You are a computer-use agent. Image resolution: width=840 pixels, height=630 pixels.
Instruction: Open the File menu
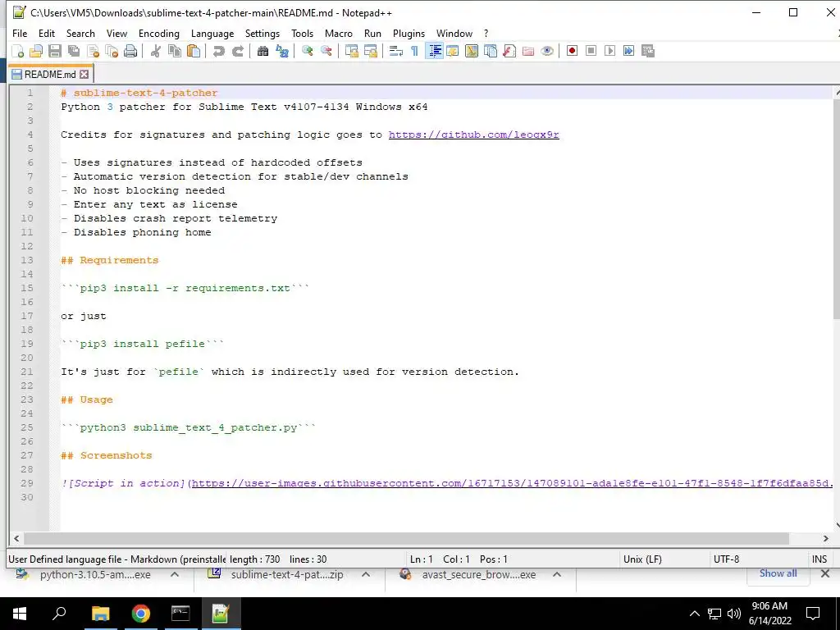[20, 33]
